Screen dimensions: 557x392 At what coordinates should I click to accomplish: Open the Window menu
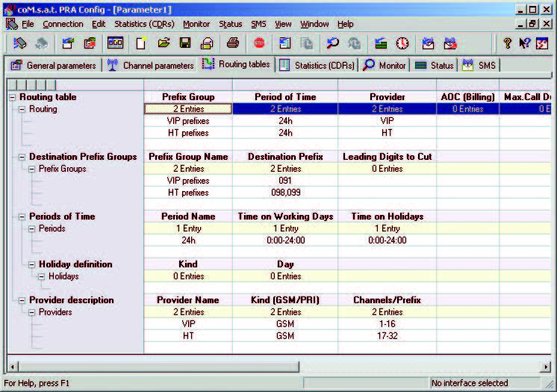[314, 24]
